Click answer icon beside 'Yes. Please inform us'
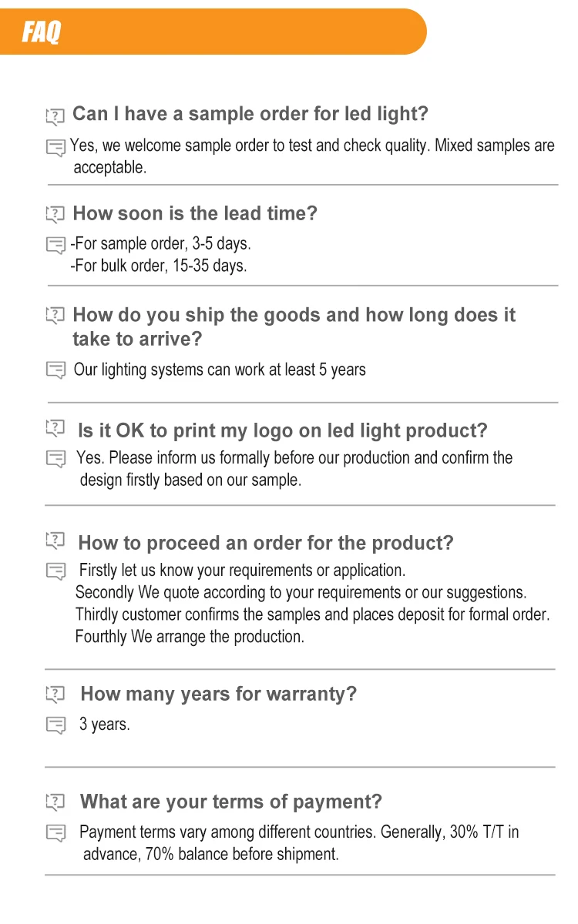578x924 pixels. 55,459
